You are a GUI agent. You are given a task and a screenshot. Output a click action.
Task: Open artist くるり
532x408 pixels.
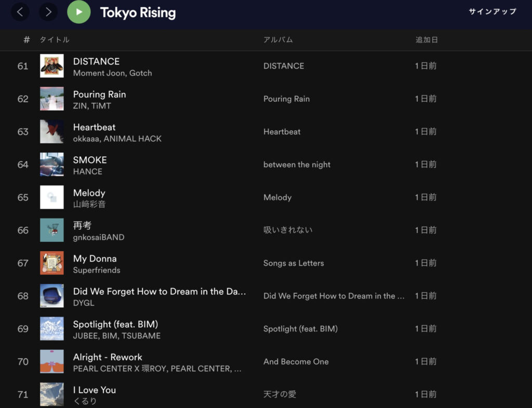pos(85,401)
